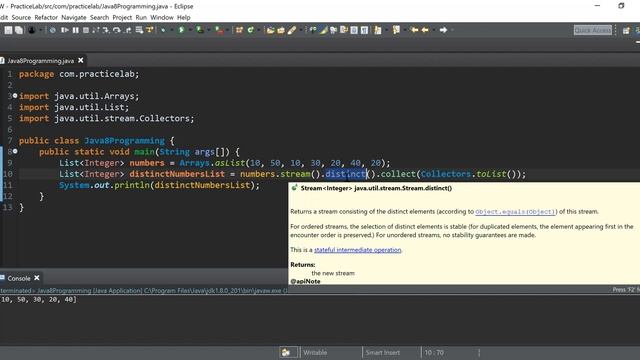The image size is (640, 360).
Task: Click the Last Edit Location icon
Action: [414, 30]
